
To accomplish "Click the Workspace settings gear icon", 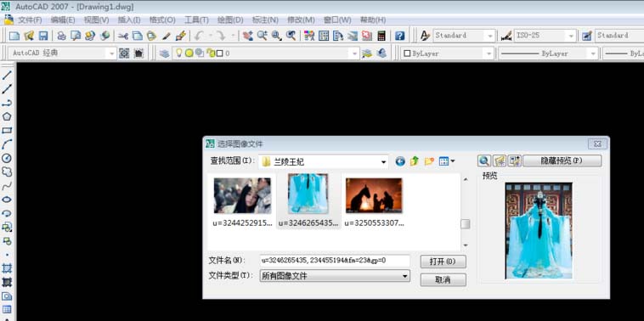I will click(124, 53).
